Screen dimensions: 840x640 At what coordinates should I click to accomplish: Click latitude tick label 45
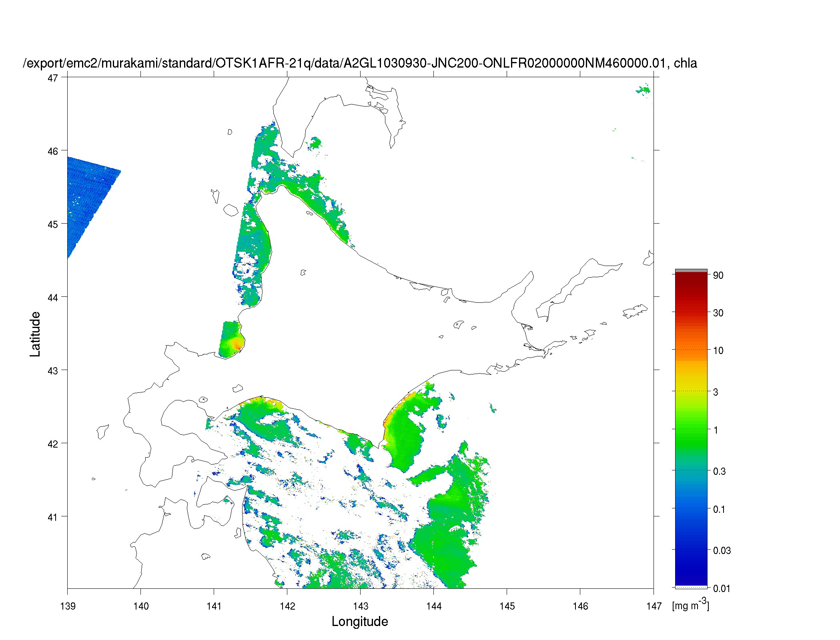(53, 224)
